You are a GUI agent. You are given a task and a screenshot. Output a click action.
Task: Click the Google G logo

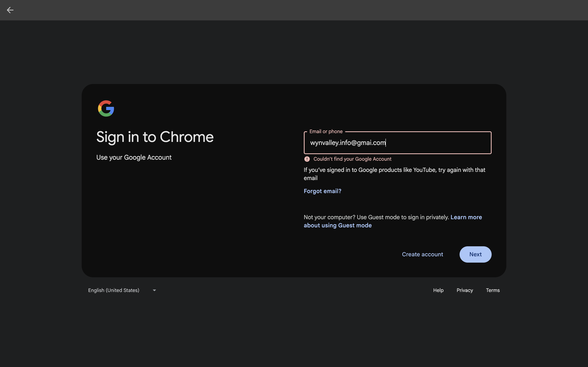click(x=106, y=108)
